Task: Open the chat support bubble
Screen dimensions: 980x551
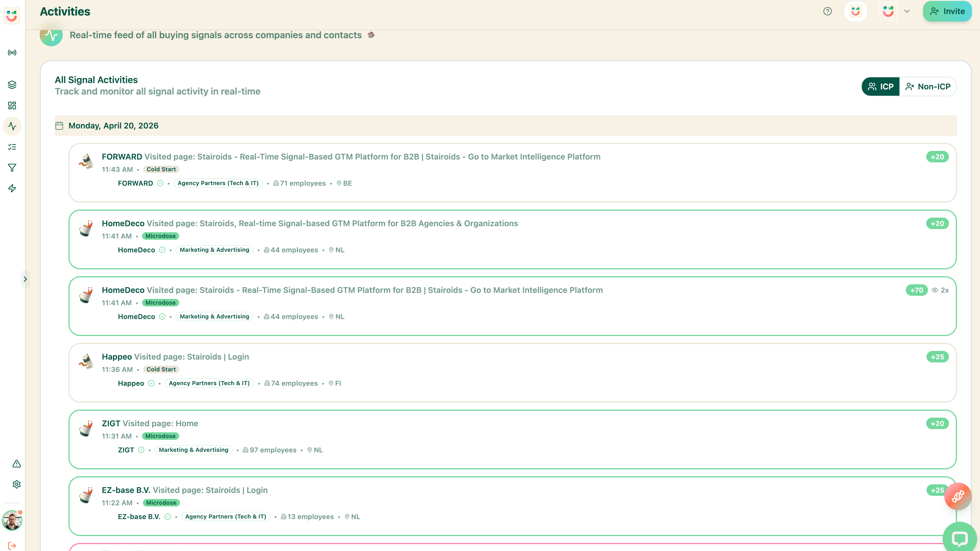Action: pos(960,538)
